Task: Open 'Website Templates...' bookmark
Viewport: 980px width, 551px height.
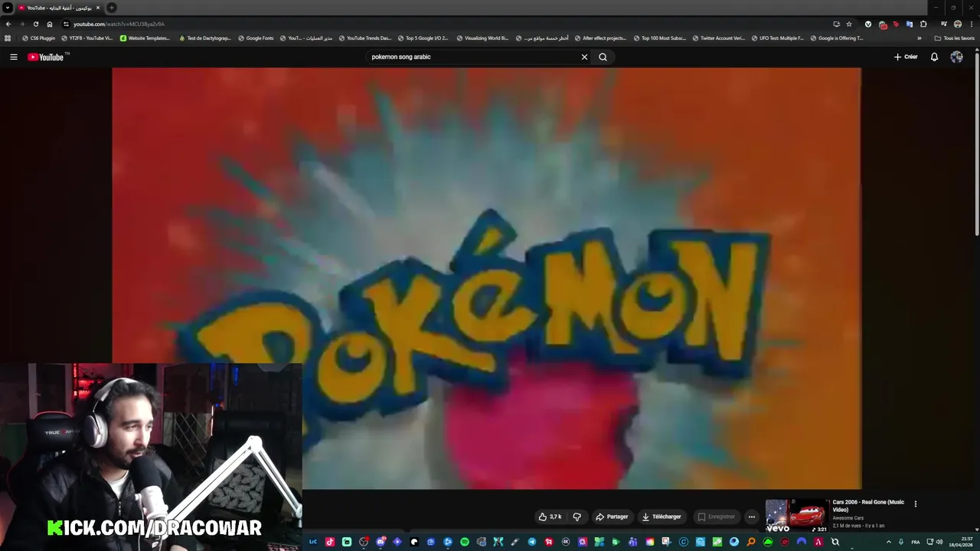Action: click(145, 37)
